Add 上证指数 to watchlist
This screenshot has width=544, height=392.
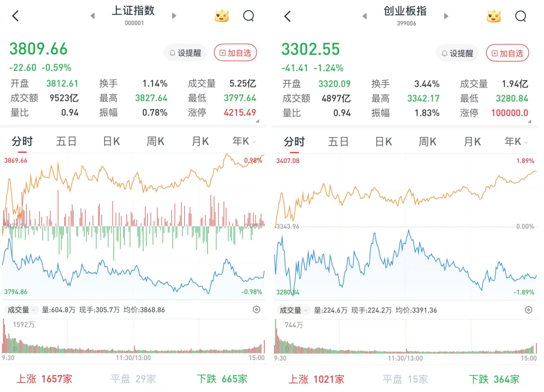(x=235, y=53)
